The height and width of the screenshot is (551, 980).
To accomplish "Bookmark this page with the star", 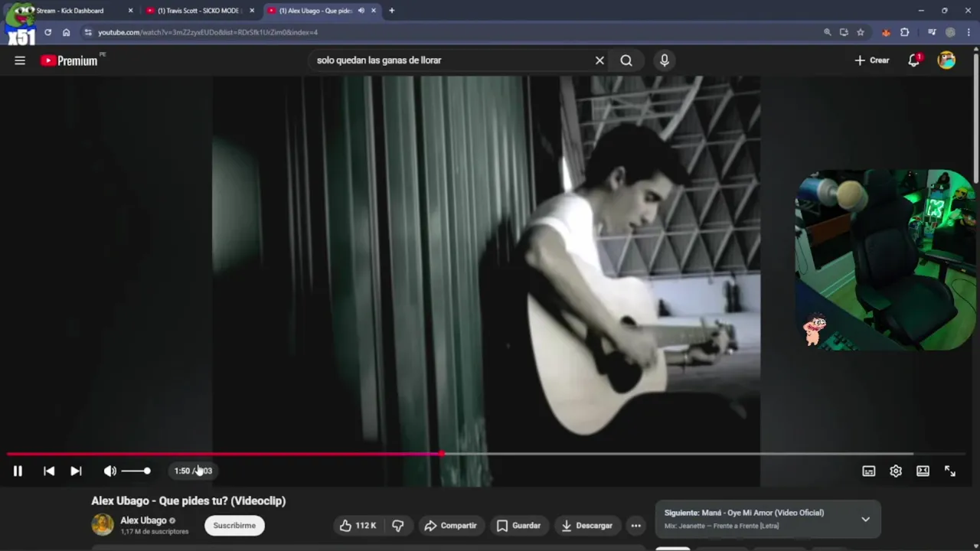I will [x=861, y=32].
